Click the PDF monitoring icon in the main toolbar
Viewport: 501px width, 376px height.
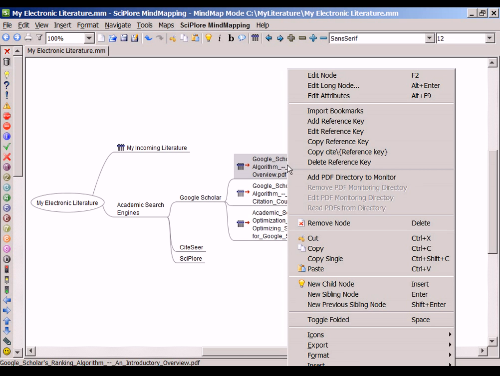click(255, 38)
